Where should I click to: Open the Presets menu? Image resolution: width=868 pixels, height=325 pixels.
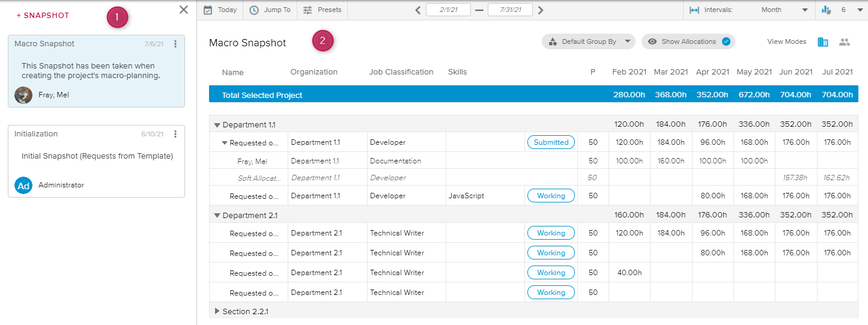[x=322, y=10]
